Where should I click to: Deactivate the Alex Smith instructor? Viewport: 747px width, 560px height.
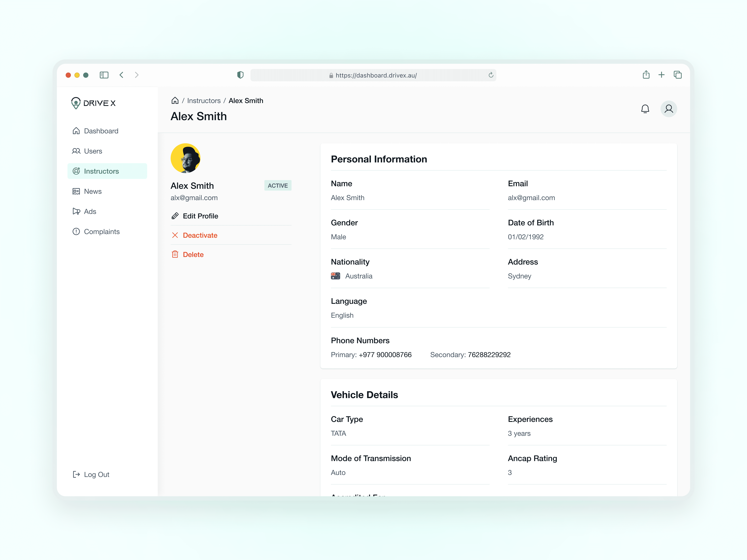click(200, 235)
